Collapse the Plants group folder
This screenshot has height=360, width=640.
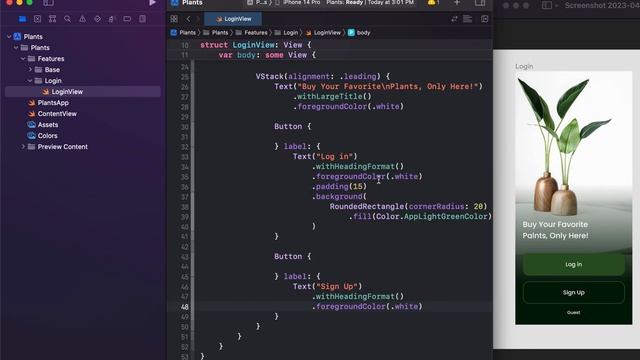pyautogui.click(x=16, y=48)
